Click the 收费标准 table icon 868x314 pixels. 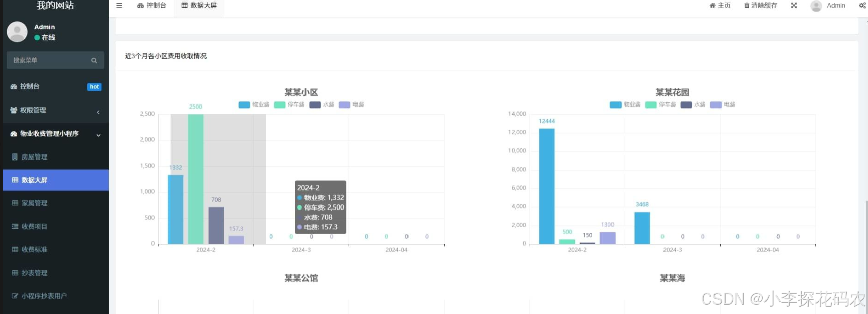point(15,250)
